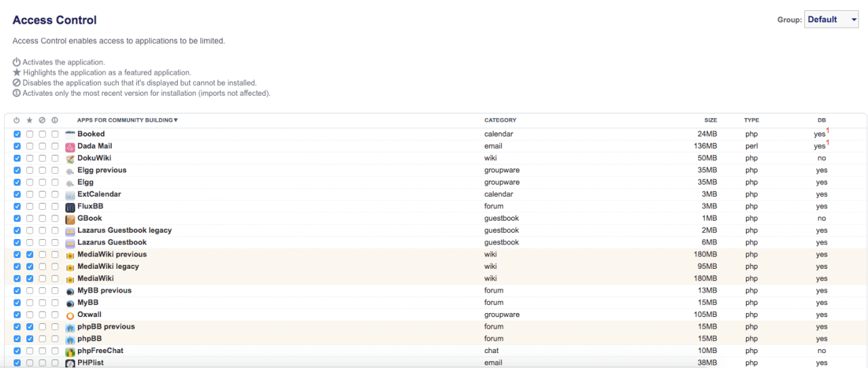Image resolution: width=868 pixels, height=368 pixels.
Task: Click the phpBB app icon
Action: coord(70,339)
